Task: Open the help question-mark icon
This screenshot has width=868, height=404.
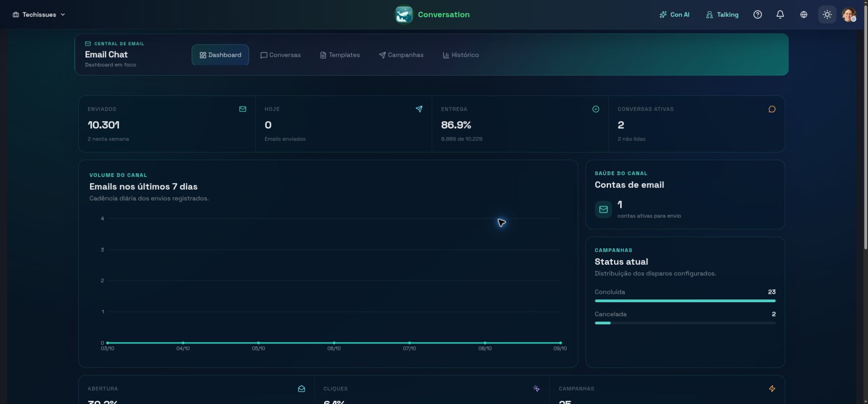Action: [758, 15]
